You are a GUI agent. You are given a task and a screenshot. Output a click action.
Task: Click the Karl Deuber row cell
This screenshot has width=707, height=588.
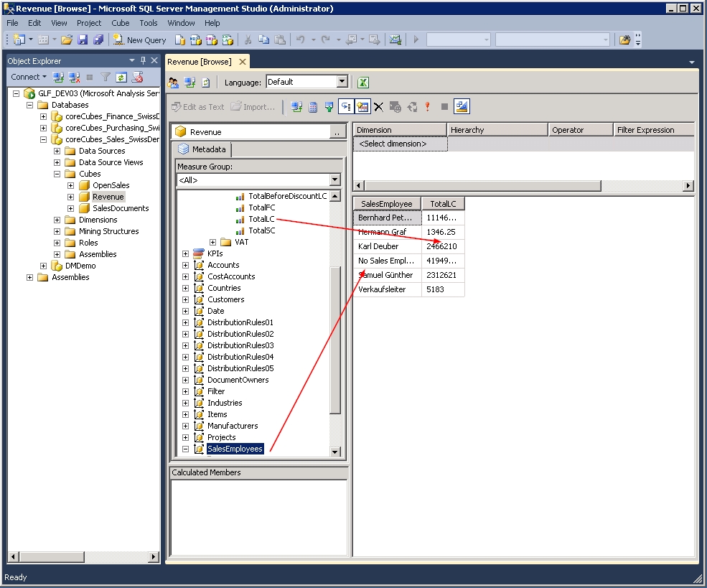388,246
